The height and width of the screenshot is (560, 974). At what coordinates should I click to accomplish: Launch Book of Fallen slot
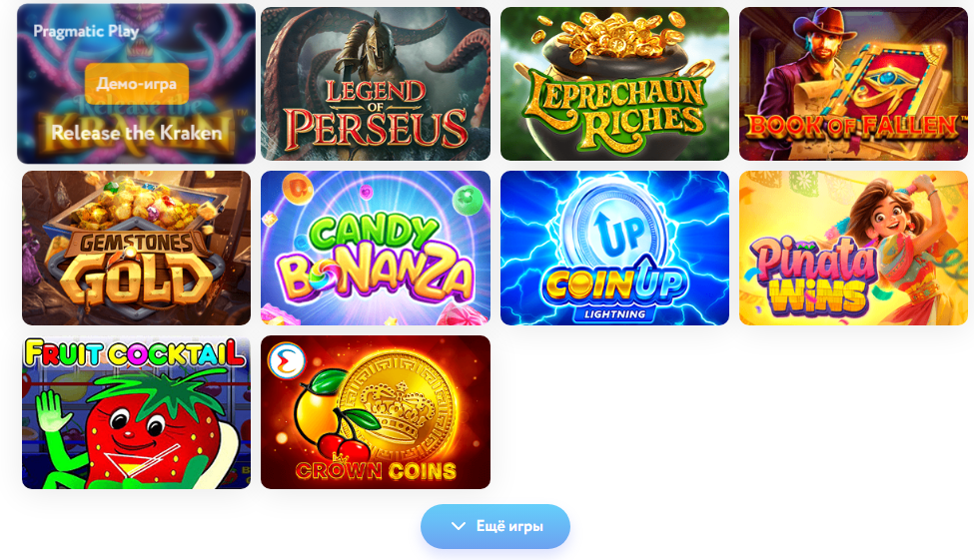853,84
